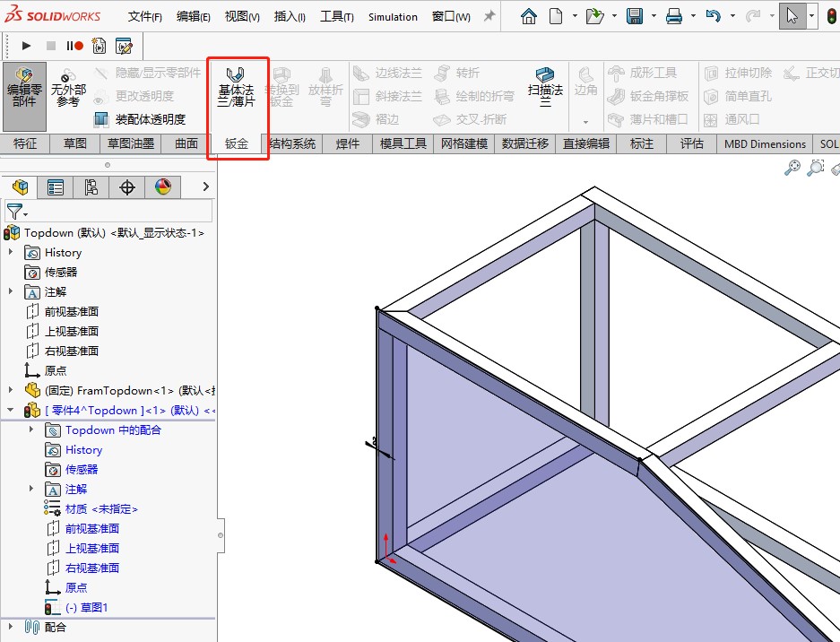Open the filter funnel dropdown in the tree
This screenshot has width=840, height=642.
coord(17,212)
